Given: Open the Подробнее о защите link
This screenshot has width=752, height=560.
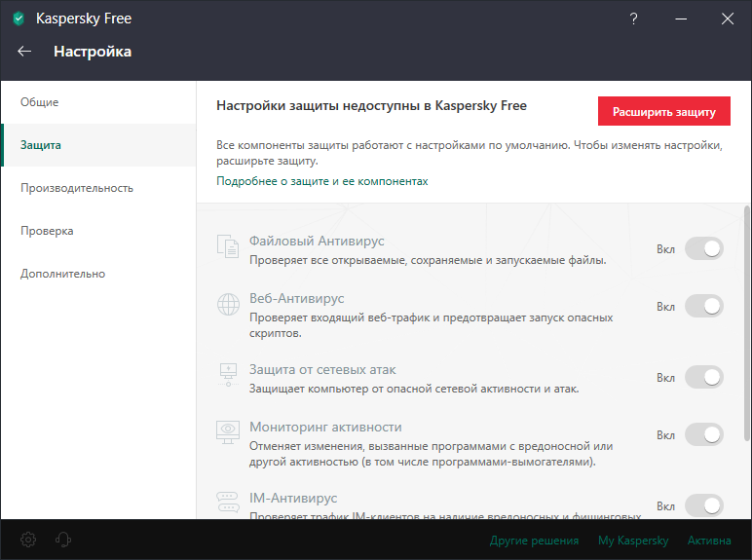Looking at the screenshot, I should point(321,181).
